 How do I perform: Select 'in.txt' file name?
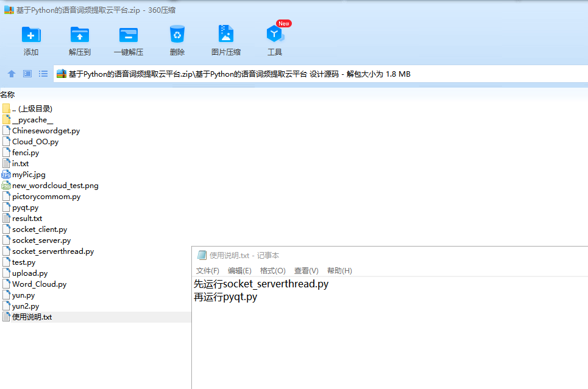[x=20, y=163]
